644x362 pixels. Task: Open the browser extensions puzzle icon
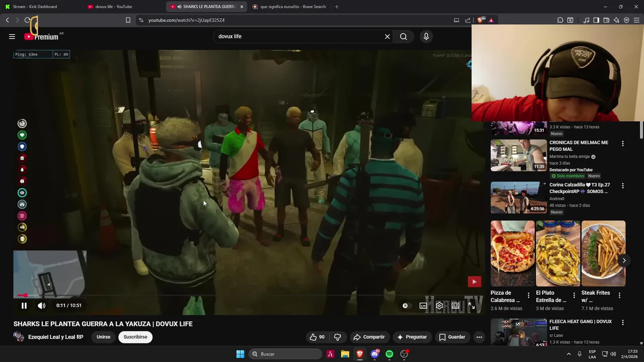click(560, 20)
